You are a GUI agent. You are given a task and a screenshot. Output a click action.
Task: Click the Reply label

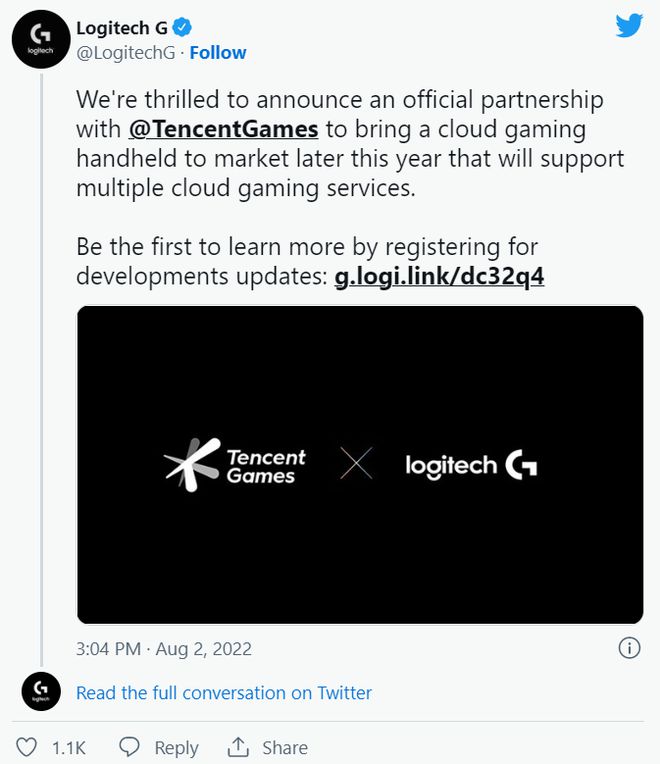coord(176,748)
